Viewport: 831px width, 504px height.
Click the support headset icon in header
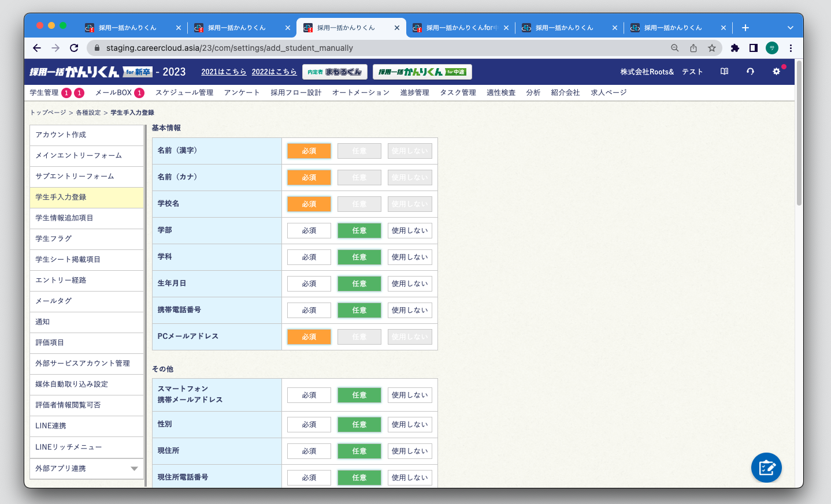(x=750, y=72)
